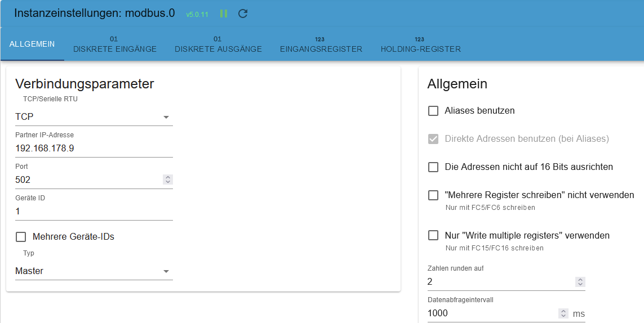The height and width of the screenshot is (323, 644).
Task: Check Mehrere Geräte-IDs option
Action: (21, 237)
